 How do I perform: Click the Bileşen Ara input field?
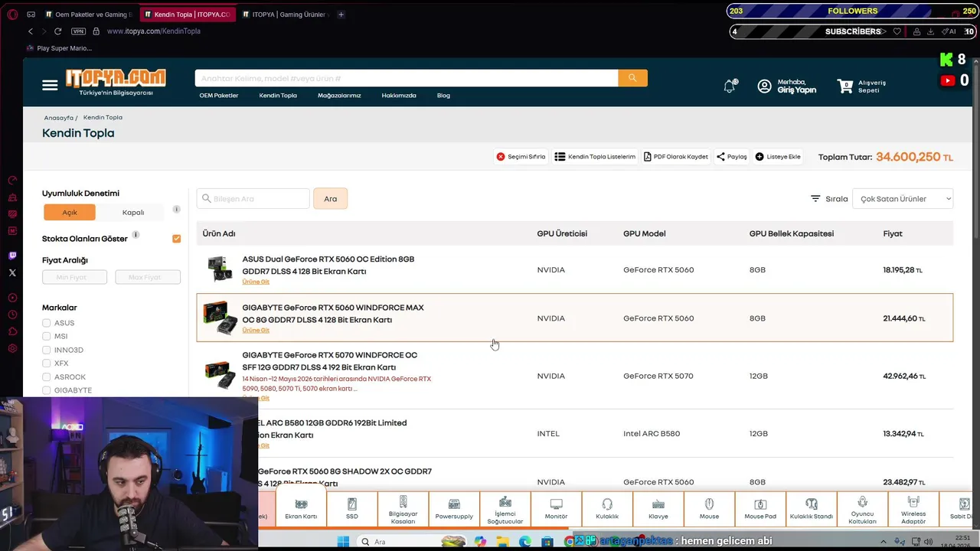pyautogui.click(x=253, y=199)
